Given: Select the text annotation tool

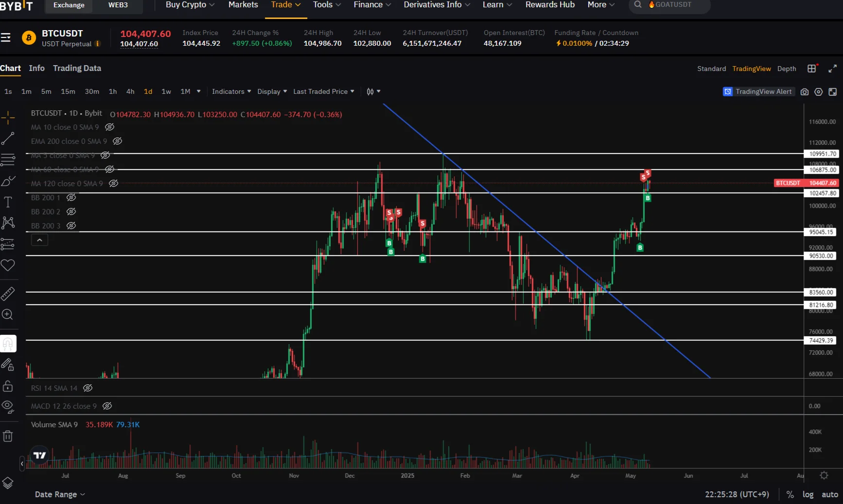Looking at the screenshot, I should point(8,202).
